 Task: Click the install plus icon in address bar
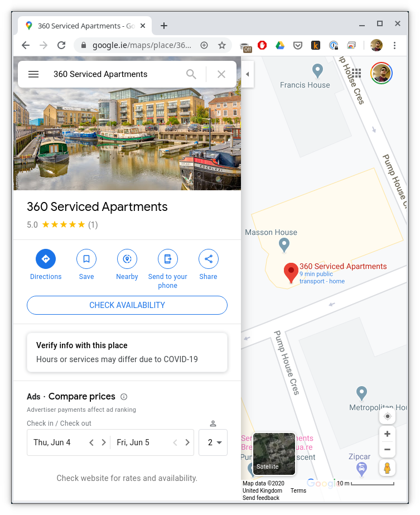[x=204, y=45]
